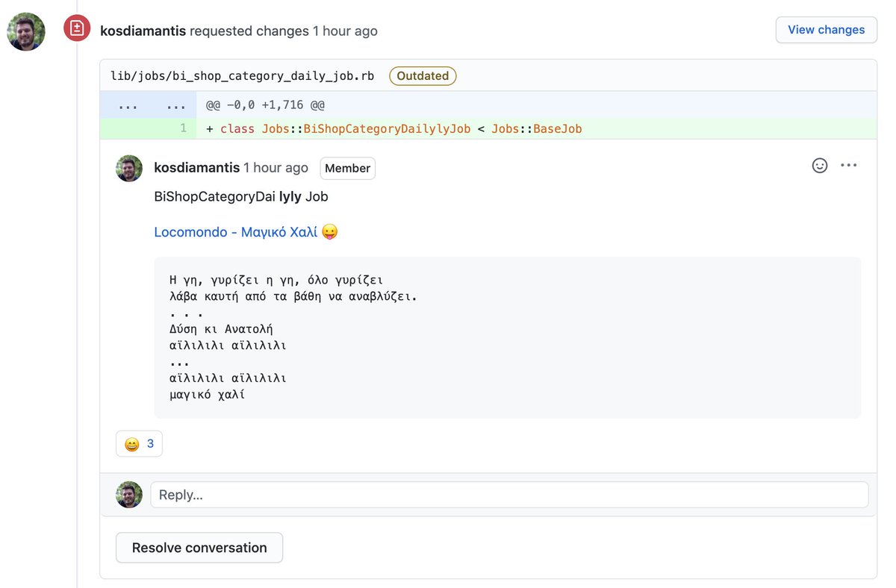Open file path lib/jobs/bi_shop_category_daily_job.rb
The width and height of the screenshot is (896, 588).
(242, 76)
